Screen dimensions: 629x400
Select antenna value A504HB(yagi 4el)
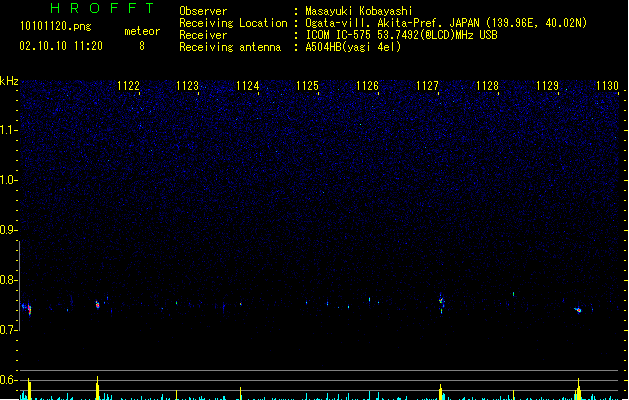[x=353, y=47]
